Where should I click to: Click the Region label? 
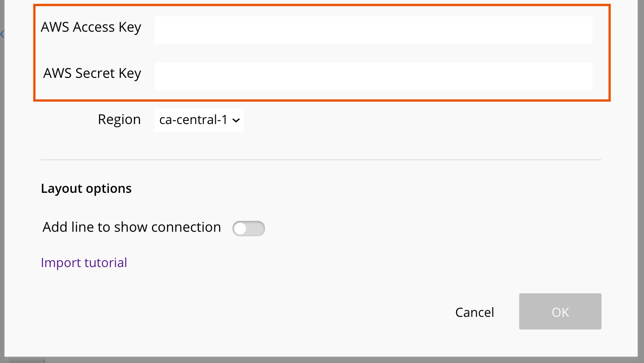click(x=119, y=119)
